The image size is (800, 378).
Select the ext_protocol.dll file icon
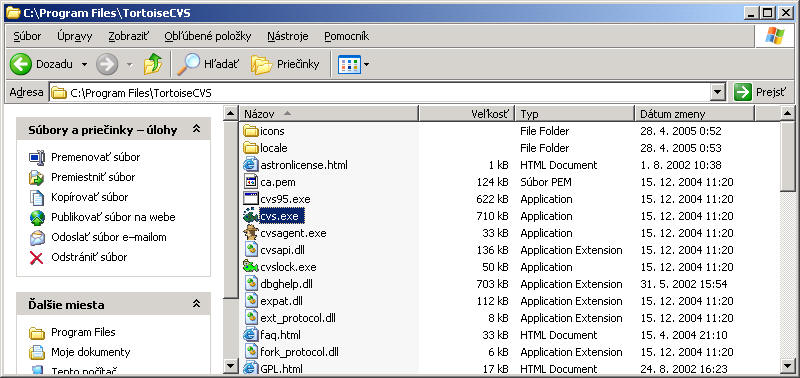tap(251, 318)
